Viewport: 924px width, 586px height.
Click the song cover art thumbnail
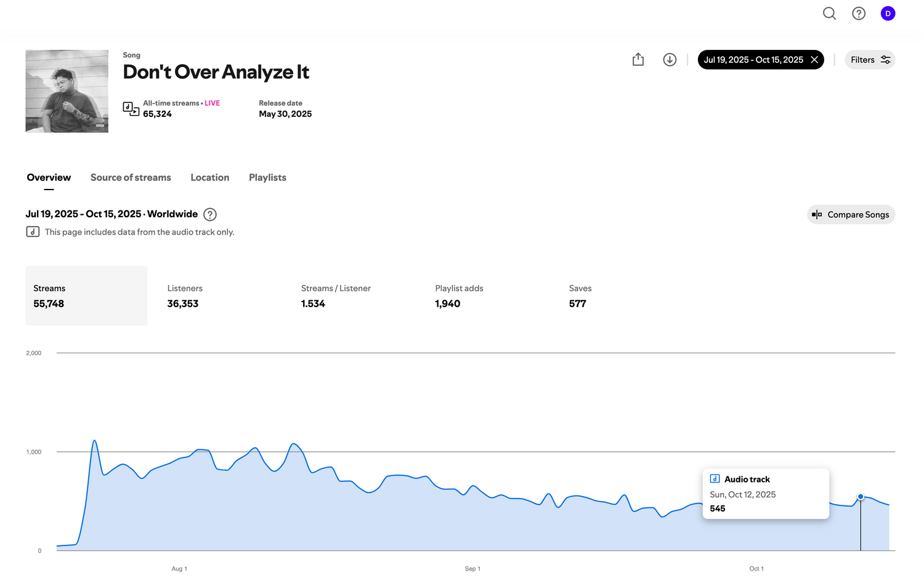(x=67, y=91)
